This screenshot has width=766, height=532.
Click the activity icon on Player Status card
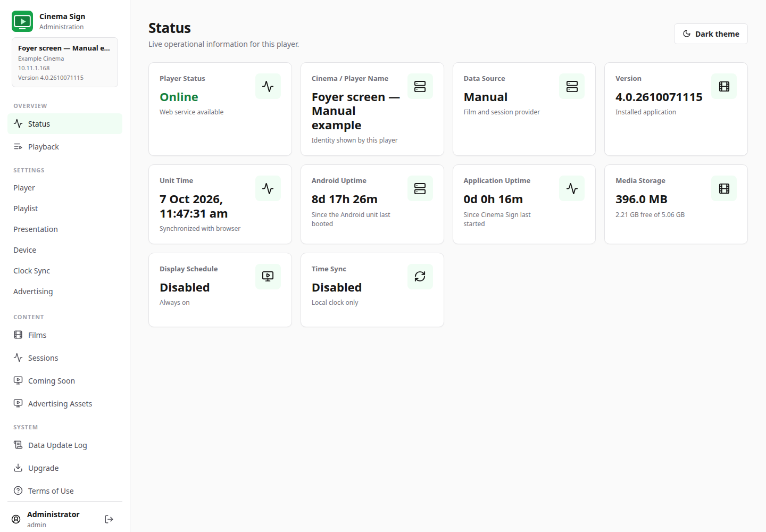coord(268,86)
